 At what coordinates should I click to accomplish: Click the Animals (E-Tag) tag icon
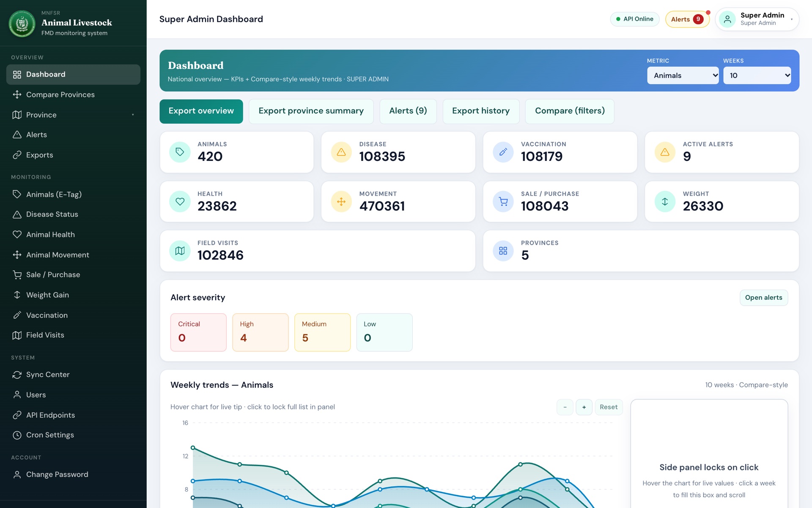17,194
